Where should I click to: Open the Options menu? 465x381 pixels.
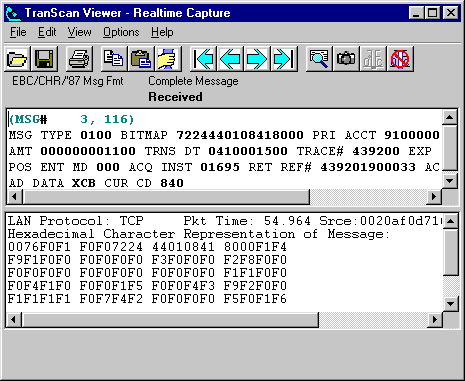coord(121,32)
